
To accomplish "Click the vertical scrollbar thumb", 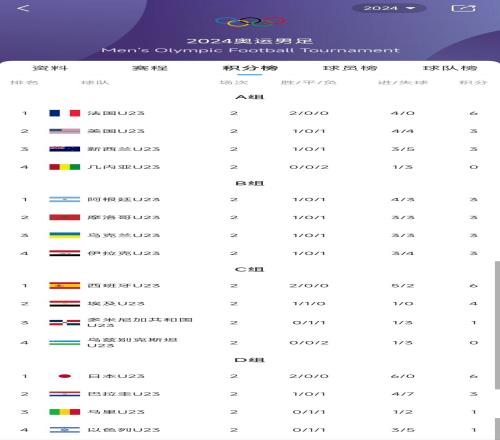I will pos(497,325).
